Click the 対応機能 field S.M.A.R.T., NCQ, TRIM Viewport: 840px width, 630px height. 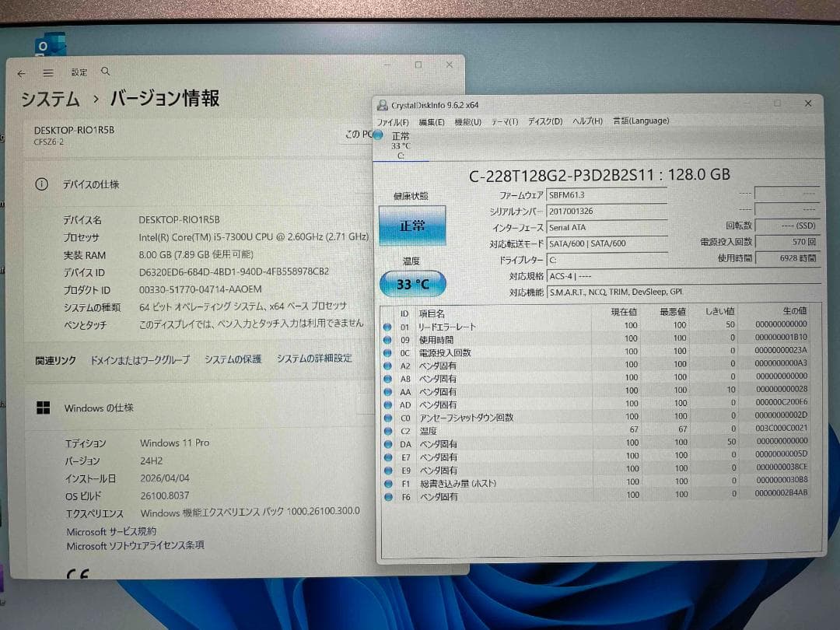[684, 292]
